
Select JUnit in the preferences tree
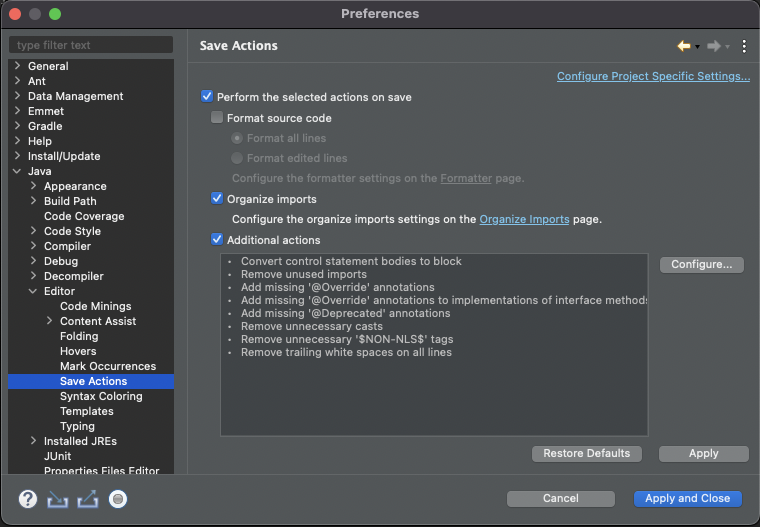(x=57, y=457)
